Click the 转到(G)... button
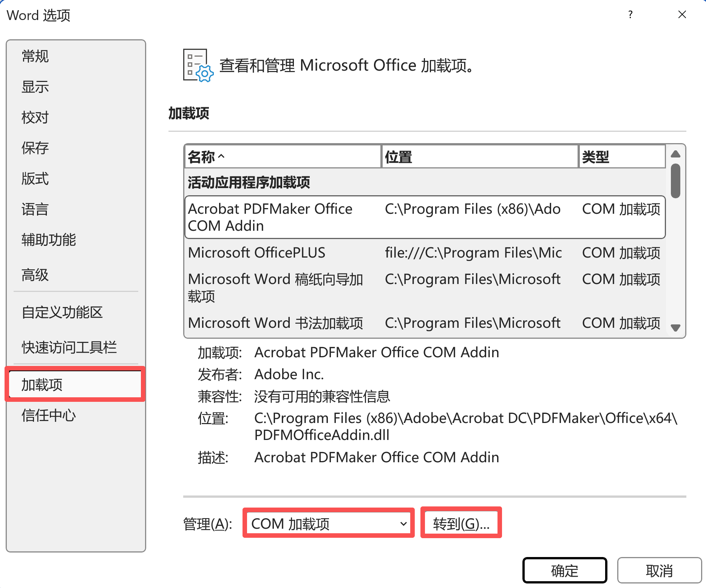This screenshot has width=706, height=588. click(461, 523)
